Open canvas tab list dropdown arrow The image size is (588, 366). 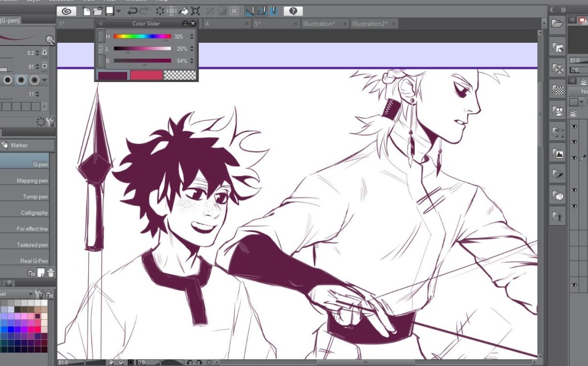544,24
